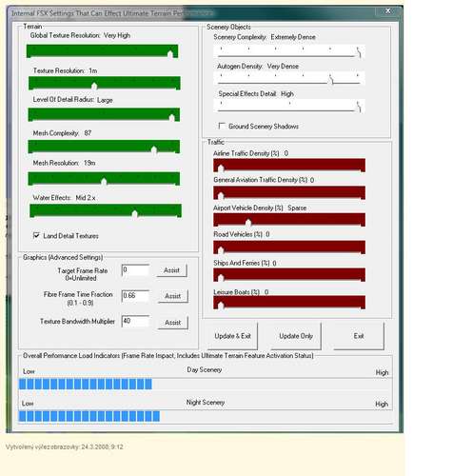Click the Texture Bandwidth Multiplier field
The height and width of the screenshot is (476, 472).
coord(135,321)
